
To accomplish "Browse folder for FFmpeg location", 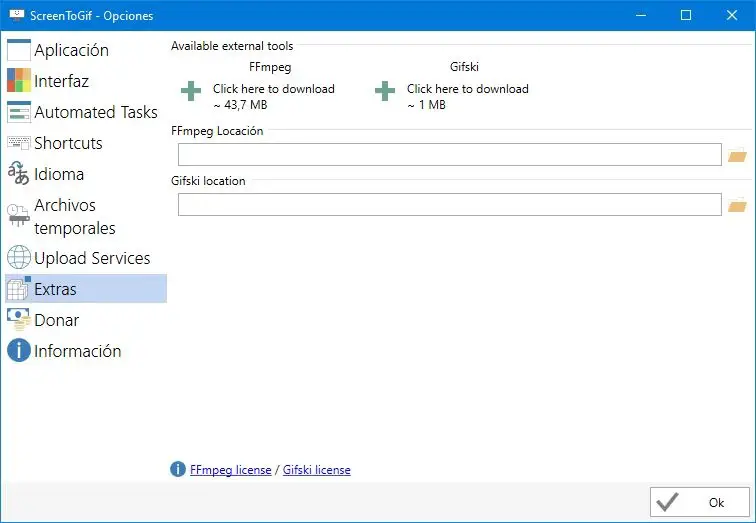I will [737, 155].
